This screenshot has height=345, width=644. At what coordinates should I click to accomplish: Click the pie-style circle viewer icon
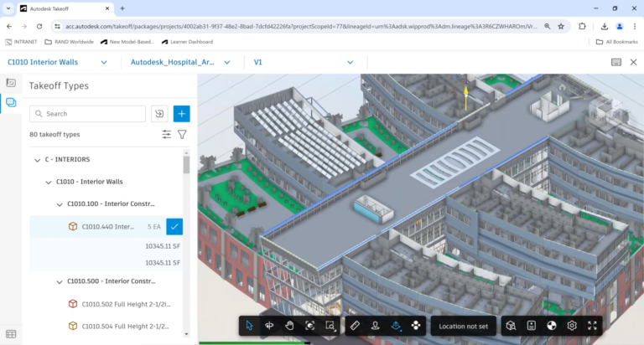tap(552, 326)
